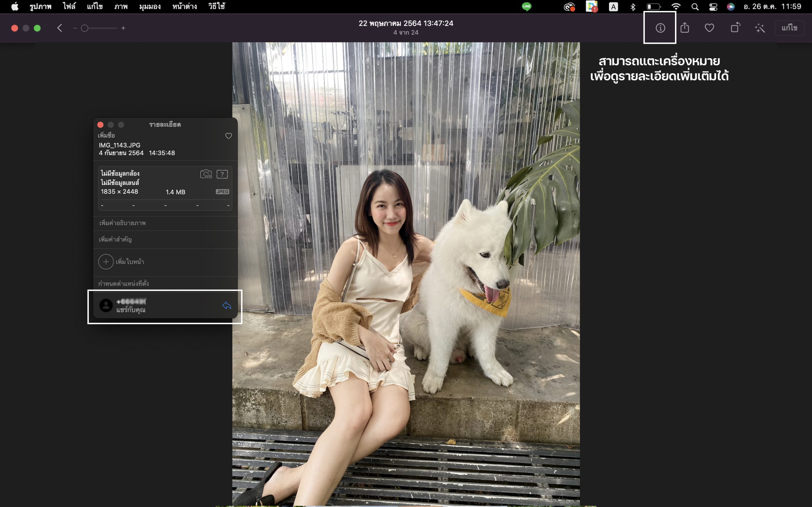Apply auto-enhance magic wand
This screenshot has height=507, width=812.
pyautogui.click(x=760, y=28)
